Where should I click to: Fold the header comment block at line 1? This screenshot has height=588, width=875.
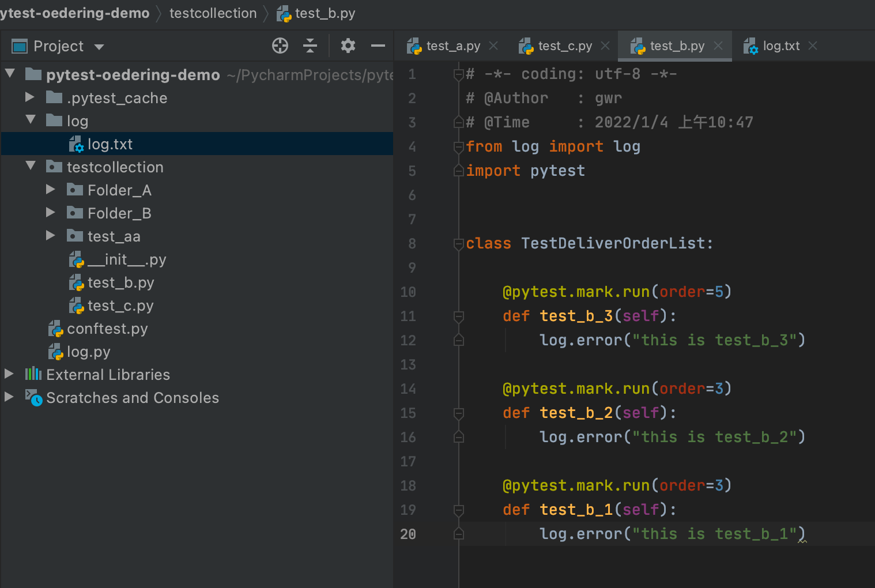click(x=459, y=74)
